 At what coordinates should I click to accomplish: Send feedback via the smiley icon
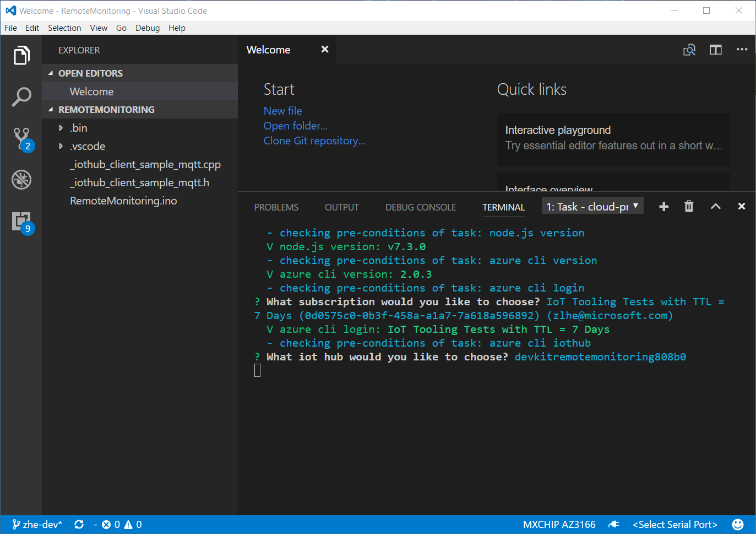click(738, 525)
